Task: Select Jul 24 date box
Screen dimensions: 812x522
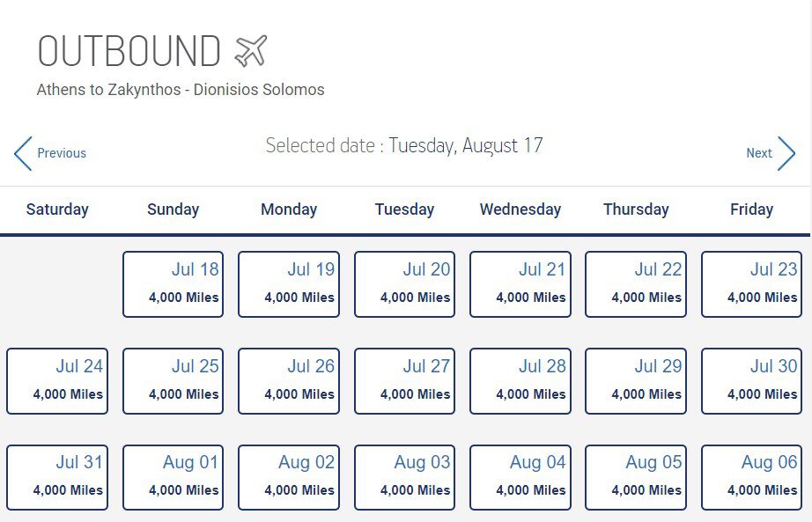Action: coord(57,381)
